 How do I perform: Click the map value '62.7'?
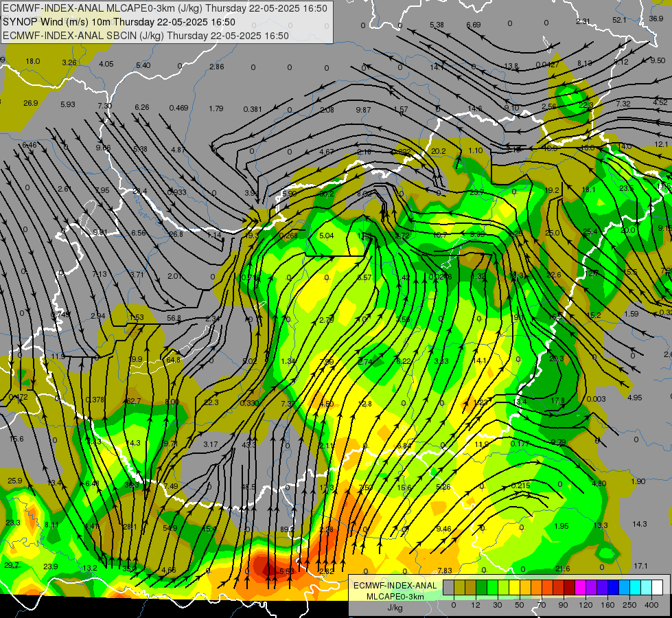click(x=134, y=401)
